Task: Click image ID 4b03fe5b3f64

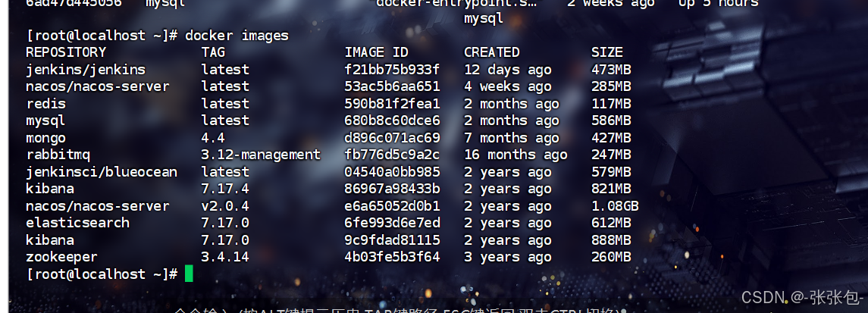Action: pos(392,257)
